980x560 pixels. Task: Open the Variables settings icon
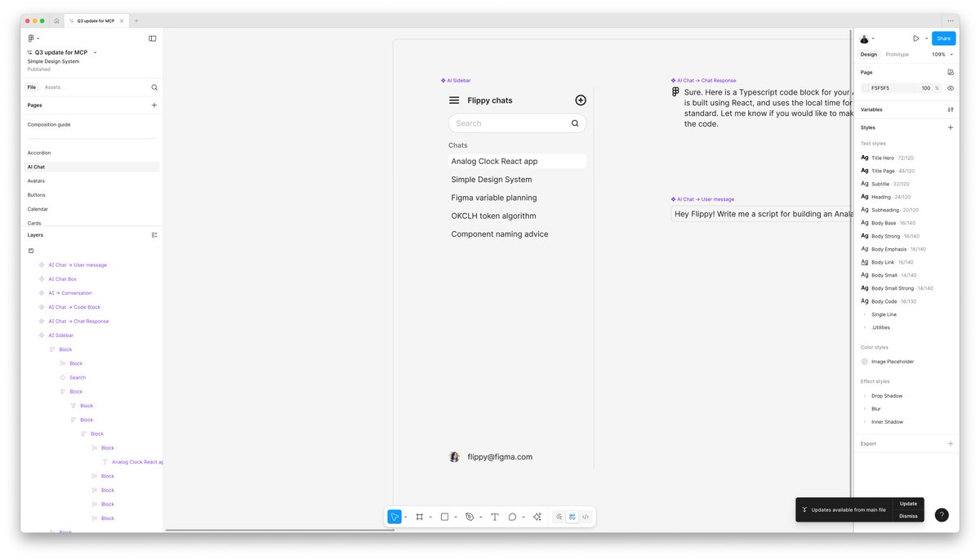tap(951, 109)
